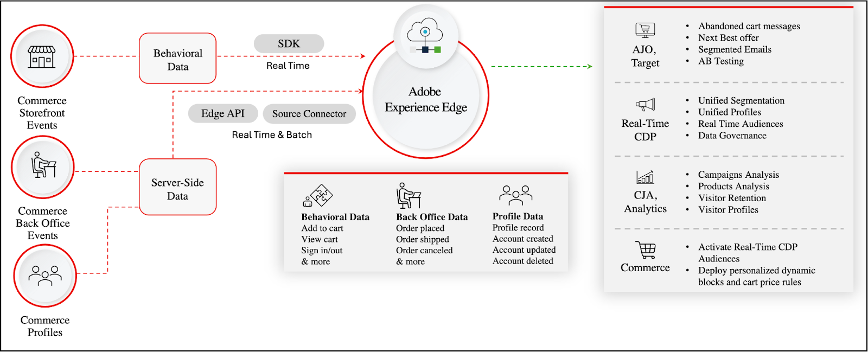
Task: Click the 'Behavioral Data' heading in legend panel
Action: [335, 217]
